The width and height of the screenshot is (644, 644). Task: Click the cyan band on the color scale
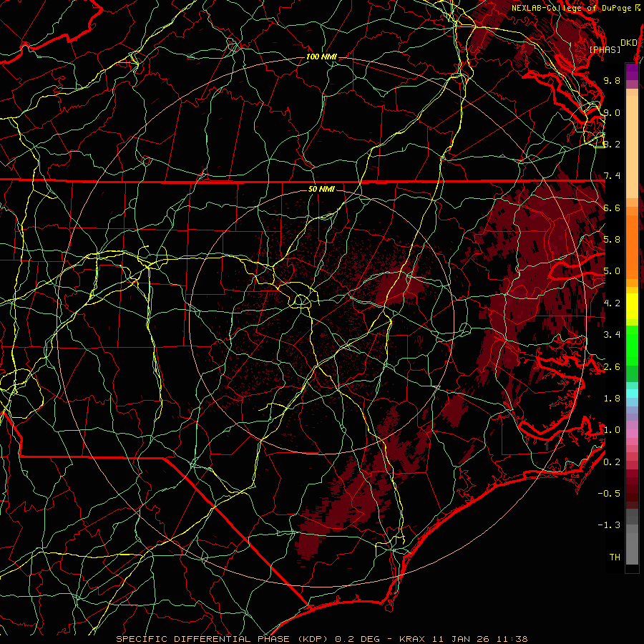tap(632, 394)
